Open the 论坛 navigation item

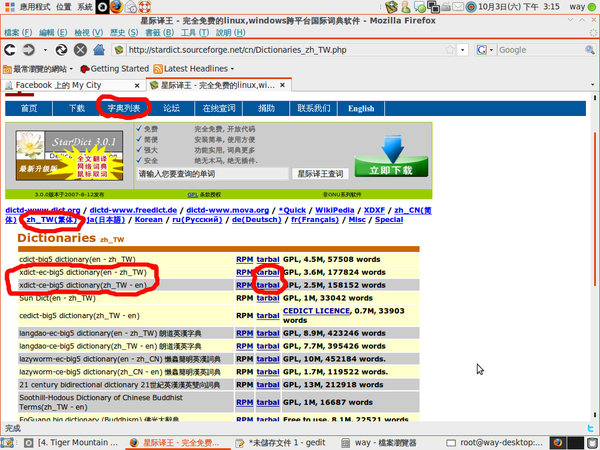[x=171, y=108]
